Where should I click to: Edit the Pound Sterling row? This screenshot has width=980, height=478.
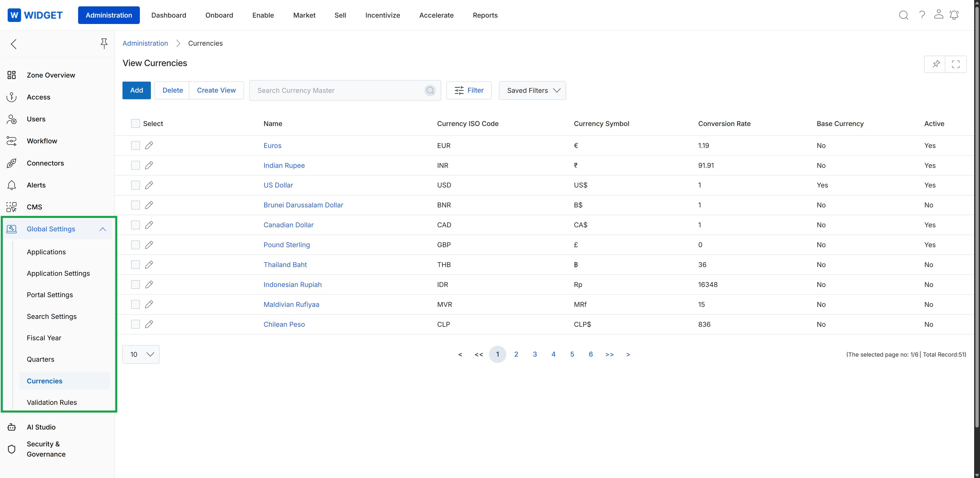[x=149, y=245]
